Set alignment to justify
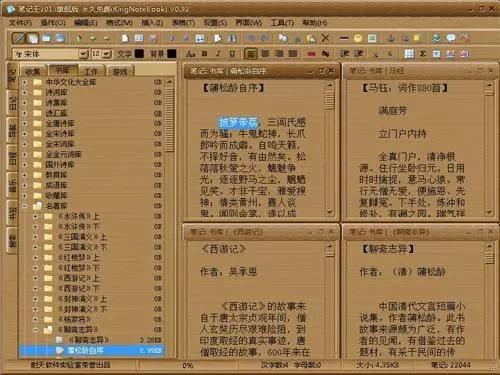The image size is (500, 375). coord(293,54)
